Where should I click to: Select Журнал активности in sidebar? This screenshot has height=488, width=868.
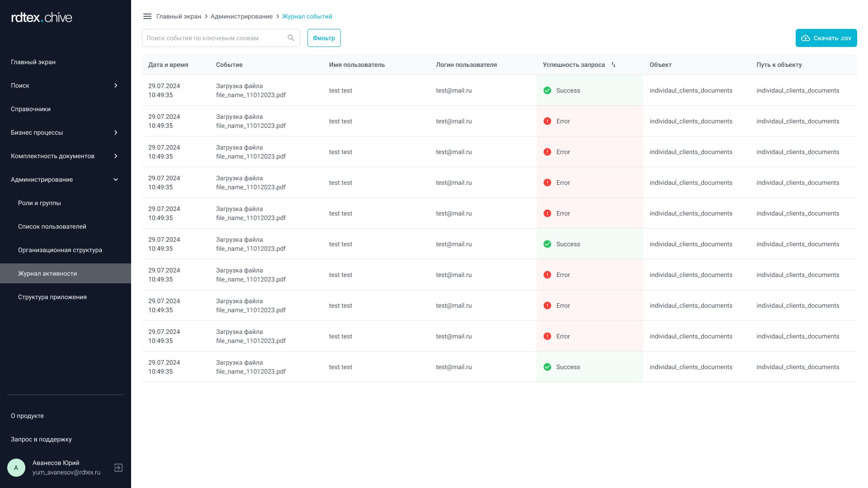coord(47,273)
